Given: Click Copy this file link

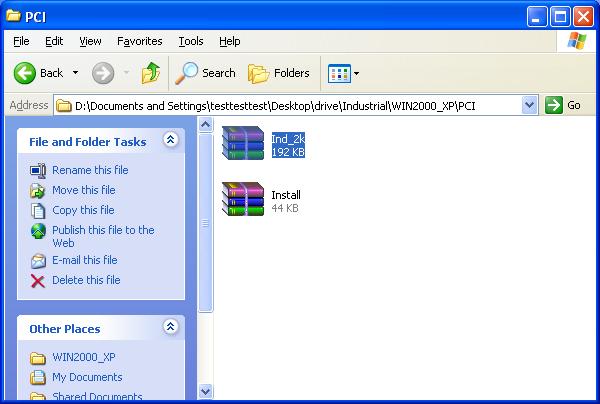Looking at the screenshot, I should point(83,210).
